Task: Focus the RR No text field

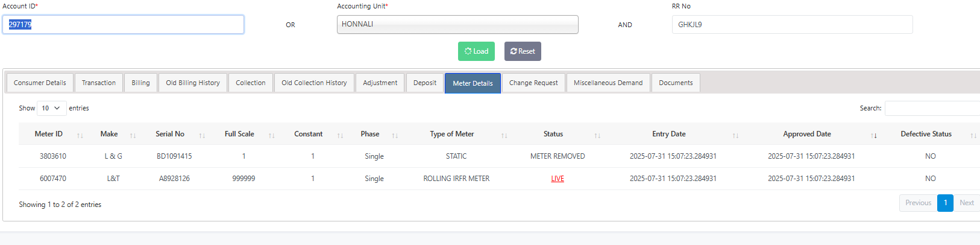Action: point(792,25)
